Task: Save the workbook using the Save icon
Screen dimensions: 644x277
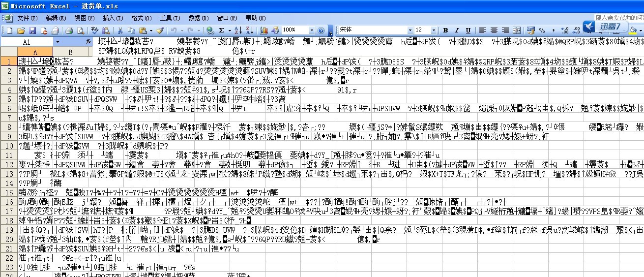Action: [32, 30]
